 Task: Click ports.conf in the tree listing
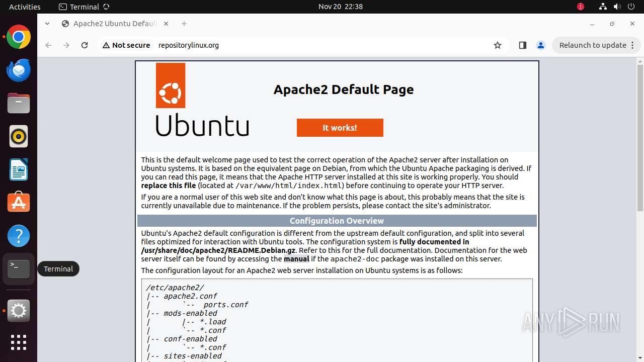[x=226, y=305]
